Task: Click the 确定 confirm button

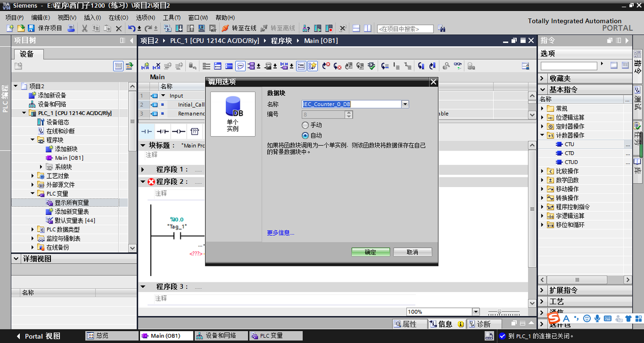Action: pyautogui.click(x=370, y=252)
